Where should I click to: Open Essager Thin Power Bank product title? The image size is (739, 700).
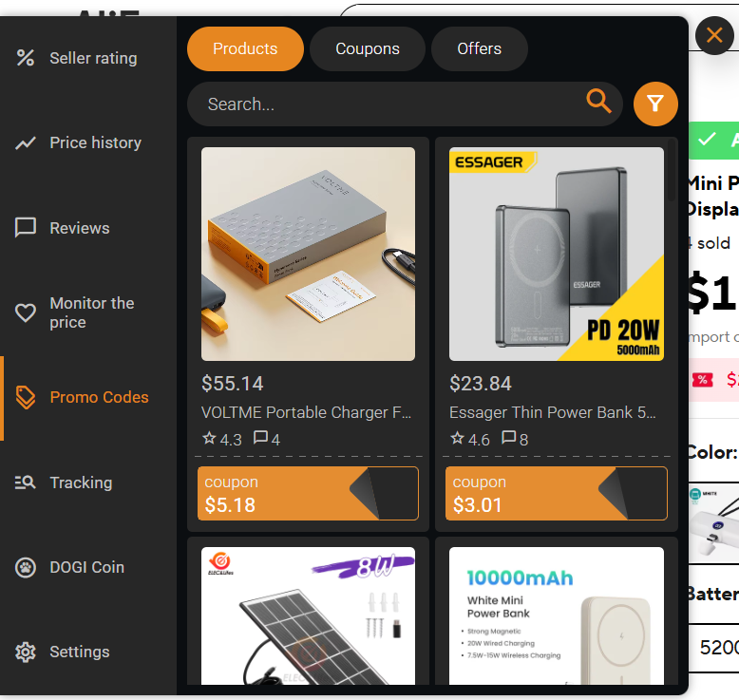[x=553, y=412]
